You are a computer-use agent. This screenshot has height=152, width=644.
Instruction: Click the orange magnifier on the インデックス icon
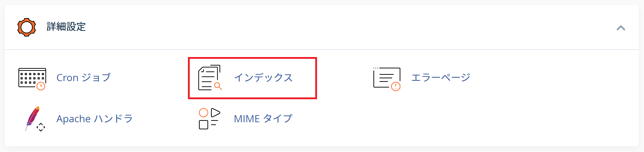[x=218, y=86]
